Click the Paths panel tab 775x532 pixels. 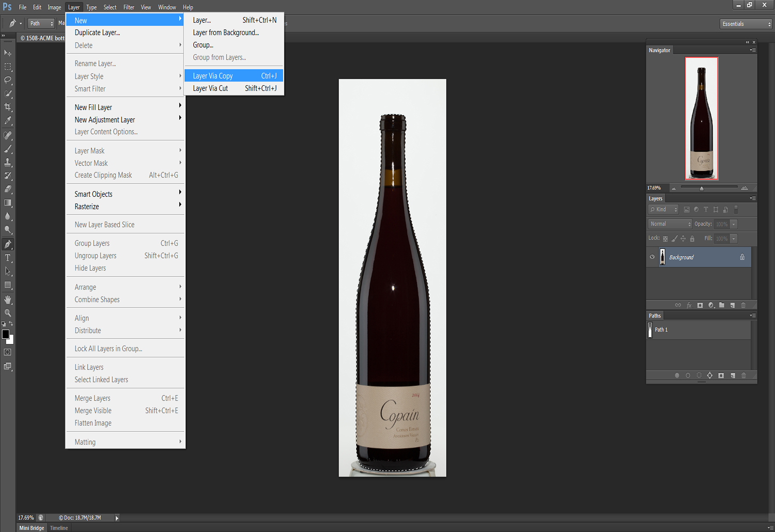pos(655,316)
